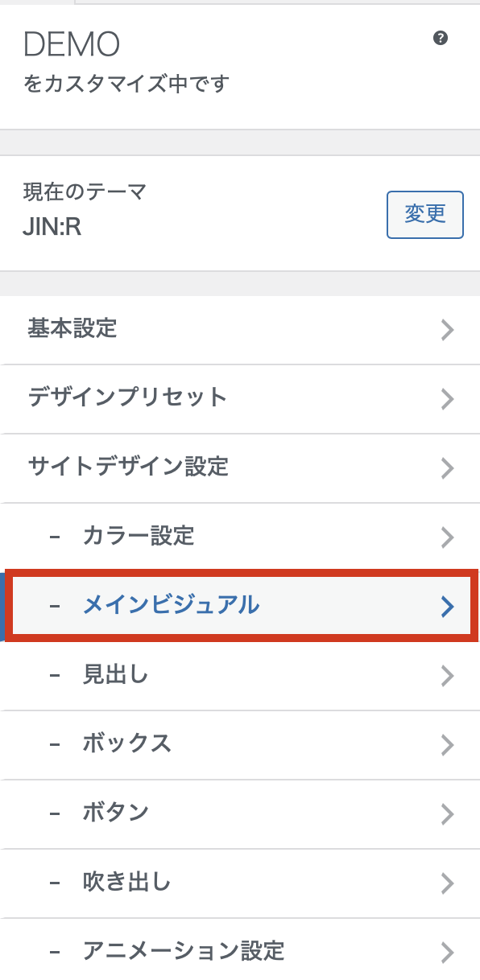Select the highlighted メインビジュアル item

coord(240,606)
